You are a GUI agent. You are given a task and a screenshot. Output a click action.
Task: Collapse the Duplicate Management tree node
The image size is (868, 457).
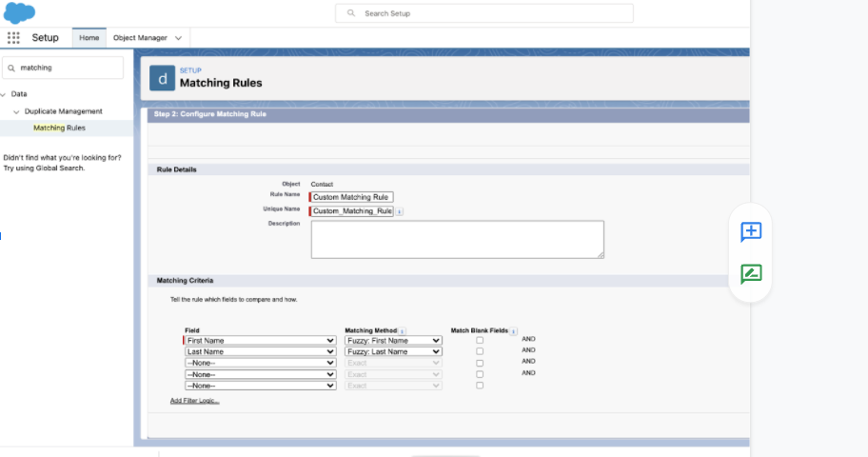(x=16, y=111)
